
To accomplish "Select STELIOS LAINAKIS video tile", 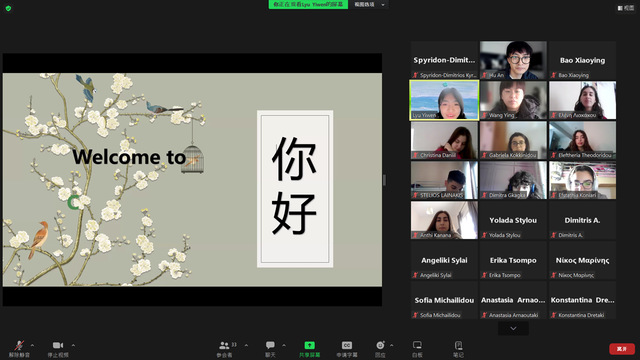I will click(444, 180).
